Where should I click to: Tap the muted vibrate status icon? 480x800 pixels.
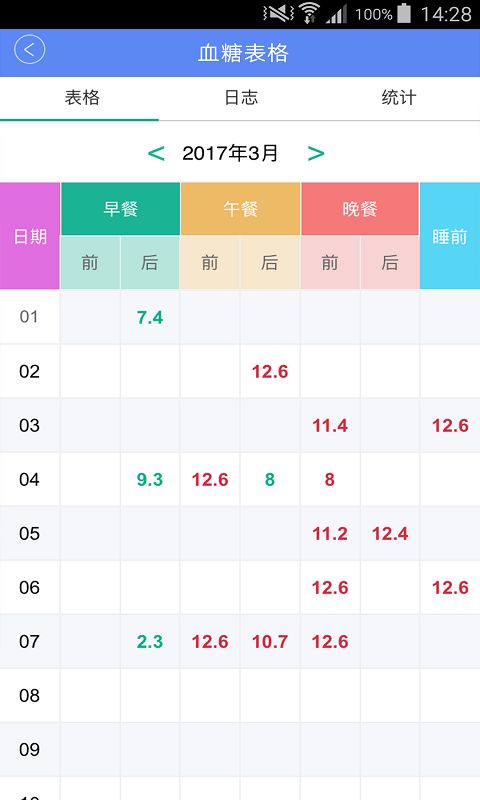coord(279,13)
